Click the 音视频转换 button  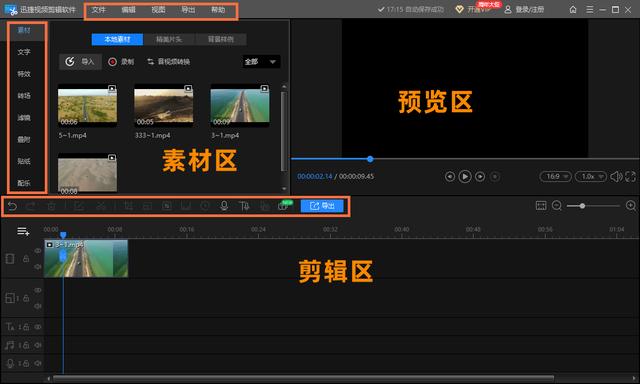pyautogui.click(x=169, y=62)
